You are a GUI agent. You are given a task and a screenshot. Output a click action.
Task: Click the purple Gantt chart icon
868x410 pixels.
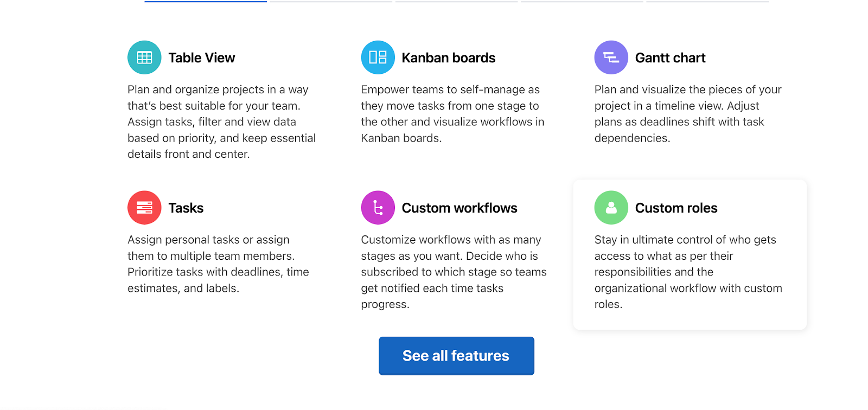[x=611, y=57]
